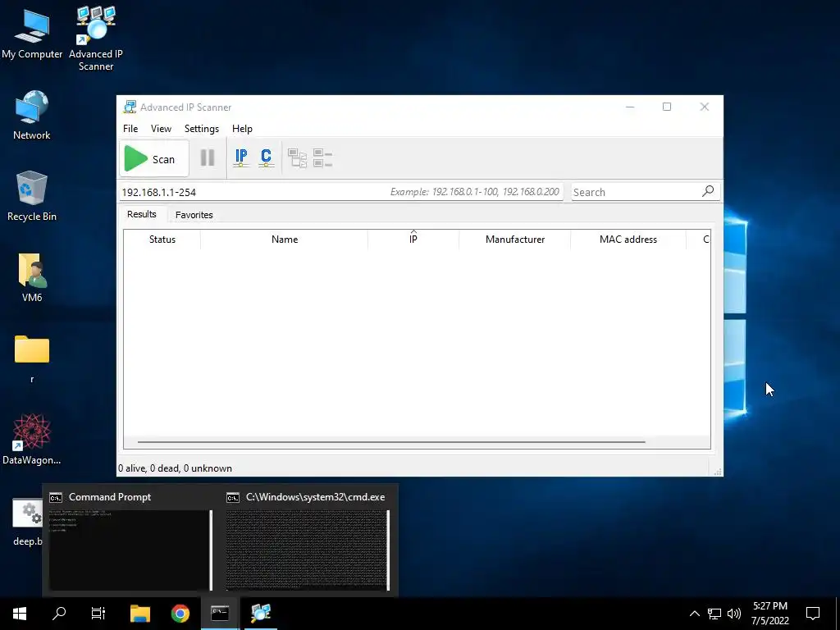The width and height of the screenshot is (840, 630).
Task: Click the Collapse all toolbar icon
Action: coord(323,158)
